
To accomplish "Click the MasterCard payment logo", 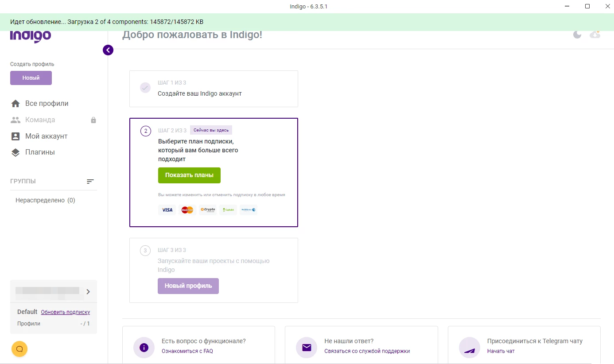I will point(187,210).
